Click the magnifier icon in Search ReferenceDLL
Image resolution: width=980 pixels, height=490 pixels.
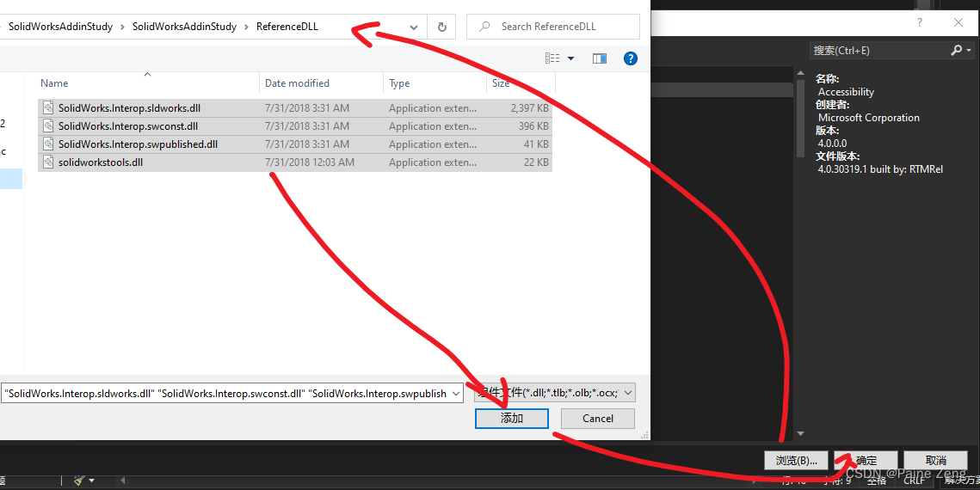tap(484, 27)
